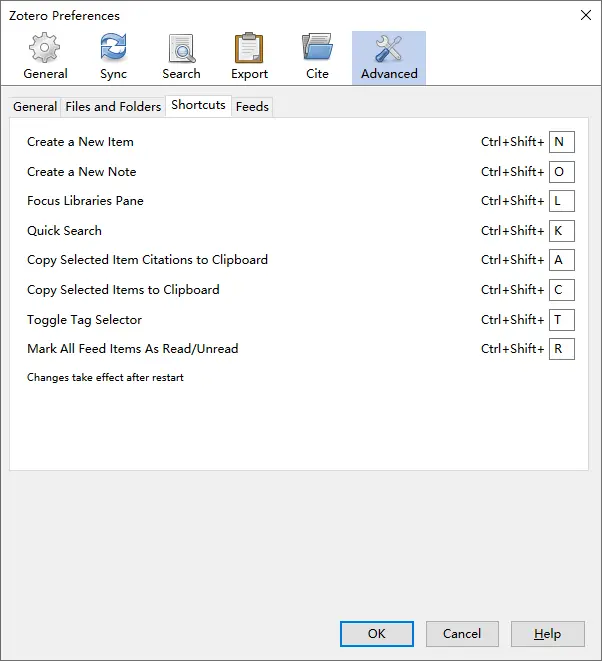
Task: Select the Advanced preferences tools icon
Action: (x=389, y=48)
